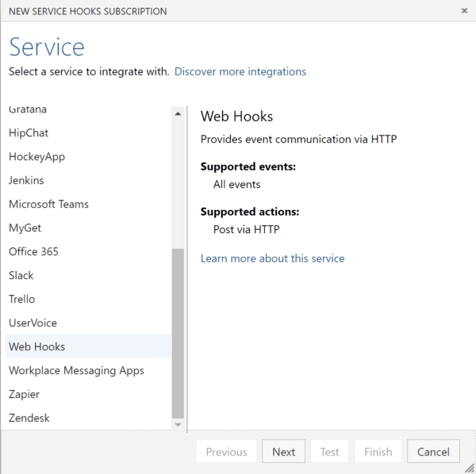This screenshot has height=474, width=476.
Task: Choose HockeyApp as the service
Action: point(36,156)
